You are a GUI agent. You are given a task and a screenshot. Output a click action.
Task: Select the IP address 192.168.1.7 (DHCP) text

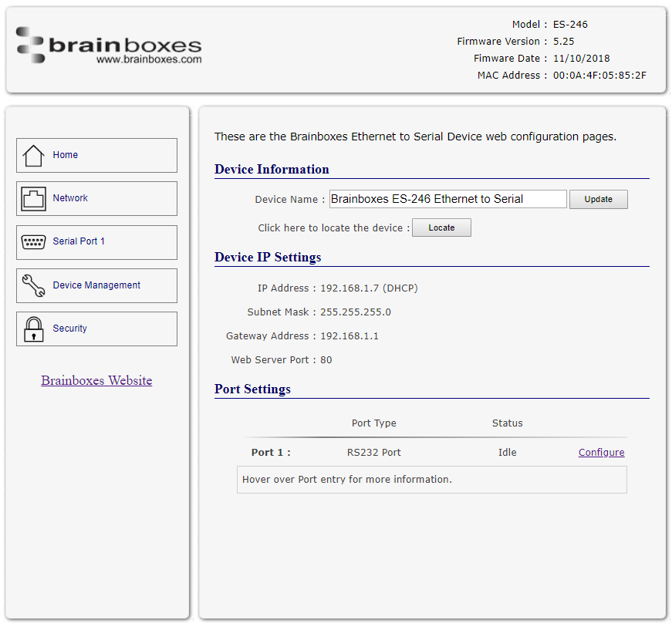[x=369, y=288]
